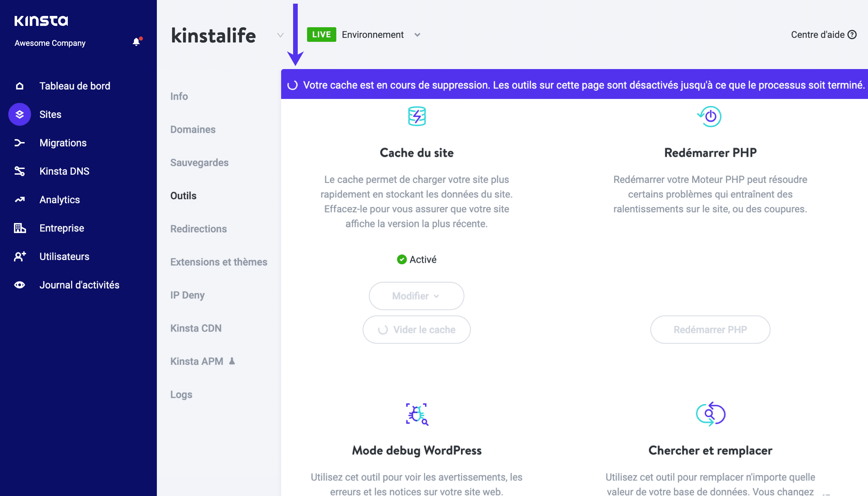Select Sauvegardes in the sidebar menu

coord(200,162)
